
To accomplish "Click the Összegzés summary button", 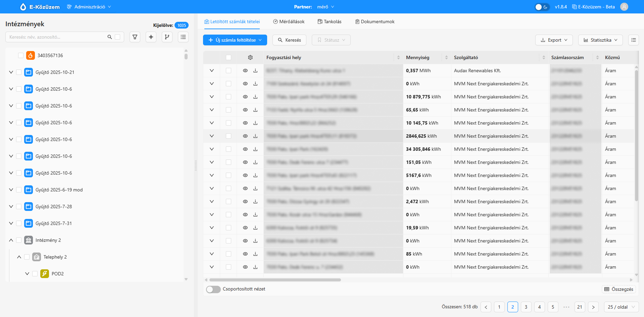I will (619, 289).
